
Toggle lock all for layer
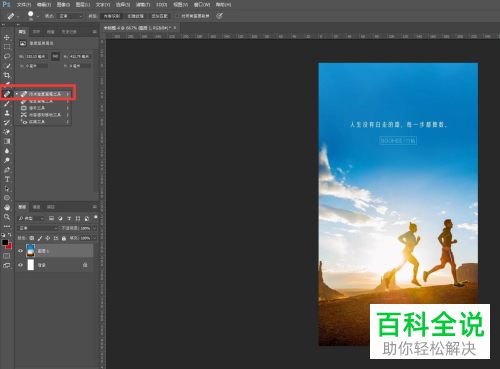64,238
